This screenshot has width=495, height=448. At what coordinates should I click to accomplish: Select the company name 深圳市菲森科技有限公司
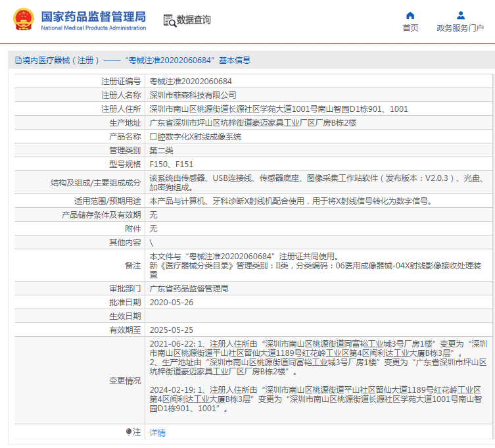(x=193, y=95)
